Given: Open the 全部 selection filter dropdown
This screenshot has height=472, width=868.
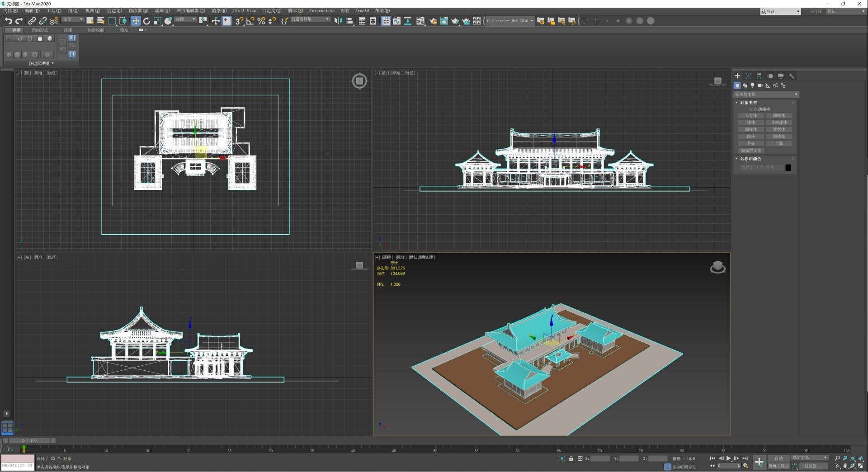Looking at the screenshot, I should coord(73,19).
